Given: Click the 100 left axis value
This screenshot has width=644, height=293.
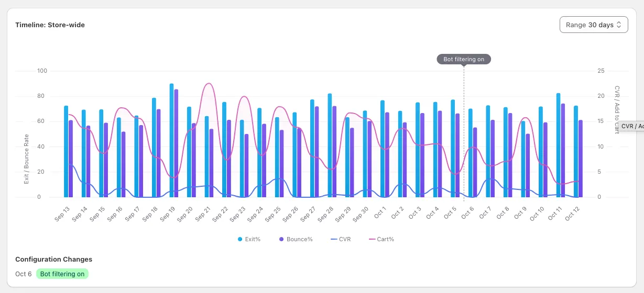Looking at the screenshot, I should [x=42, y=71].
